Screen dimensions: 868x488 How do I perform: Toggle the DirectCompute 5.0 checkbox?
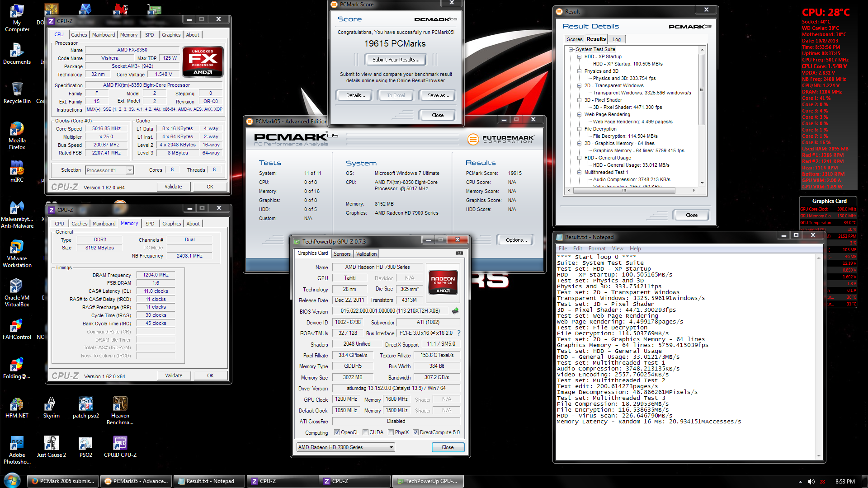coord(415,432)
